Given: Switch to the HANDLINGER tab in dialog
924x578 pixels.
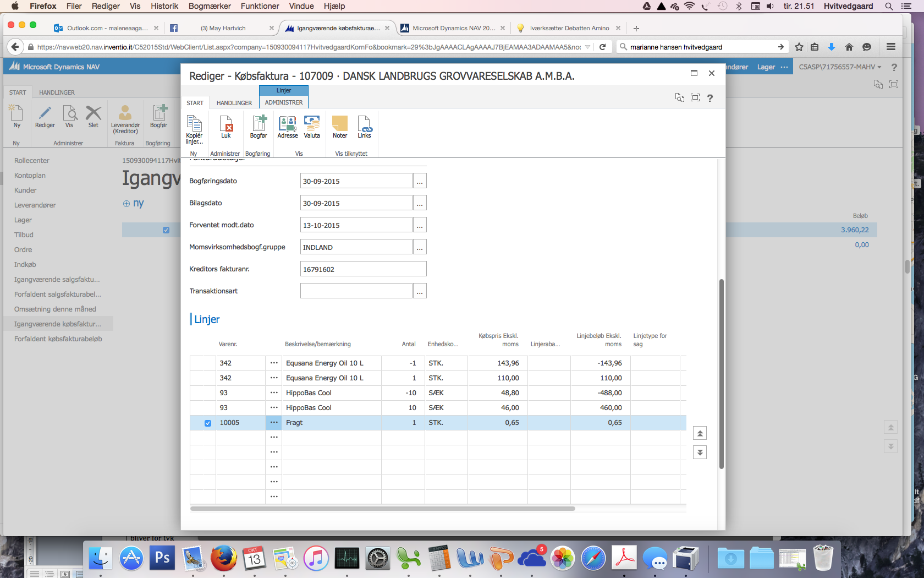Looking at the screenshot, I should click(x=234, y=103).
